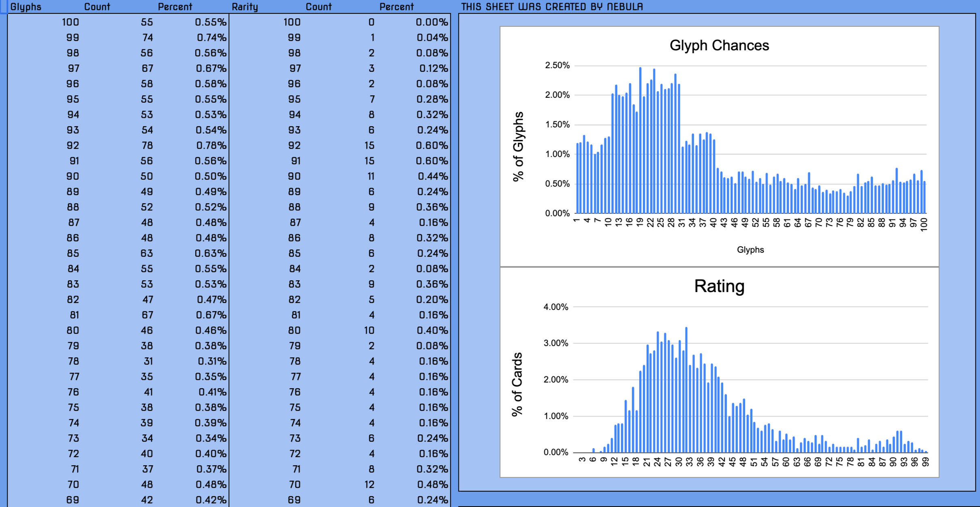980x507 pixels.
Task: Click the '% of Cards' vertical axis label
Action: 517,384
